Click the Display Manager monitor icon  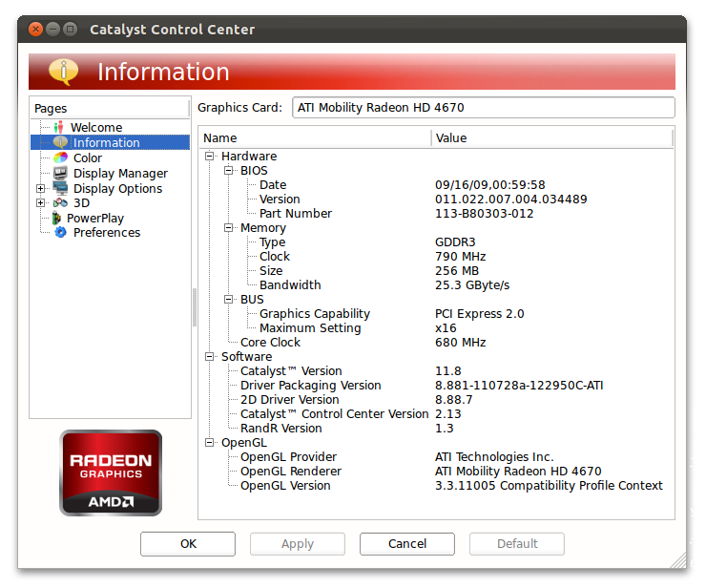tap(60, 173)
